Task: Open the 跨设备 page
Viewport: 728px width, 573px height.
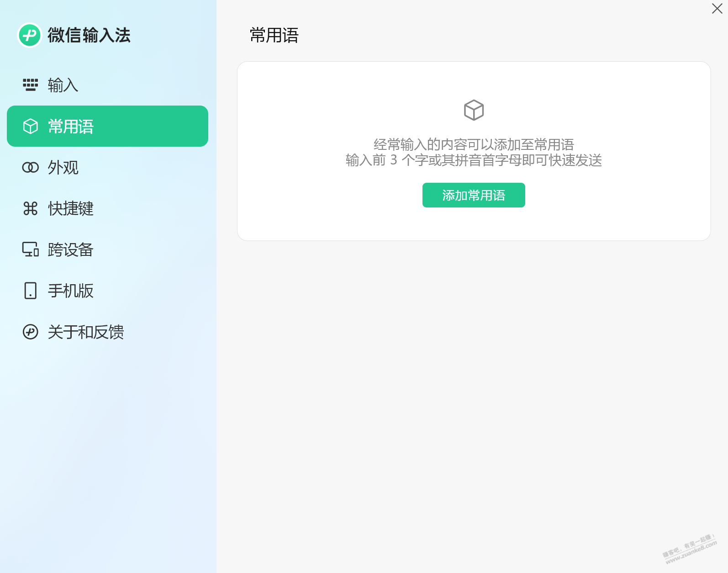Action: [107, 249]
